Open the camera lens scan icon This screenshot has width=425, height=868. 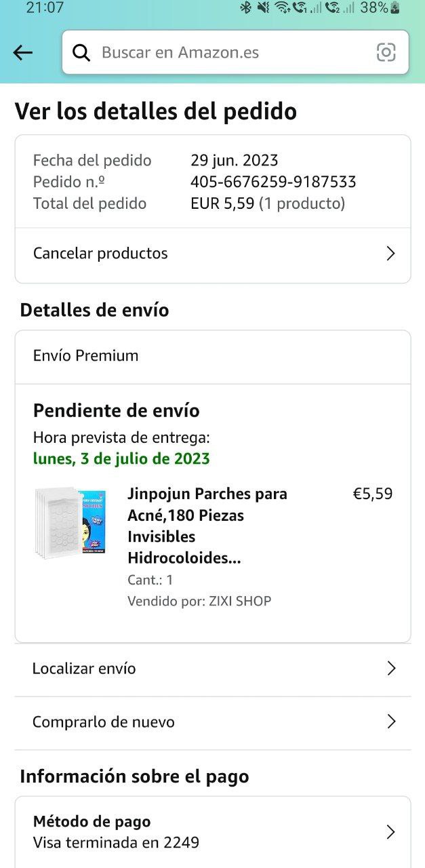(386, 52)
